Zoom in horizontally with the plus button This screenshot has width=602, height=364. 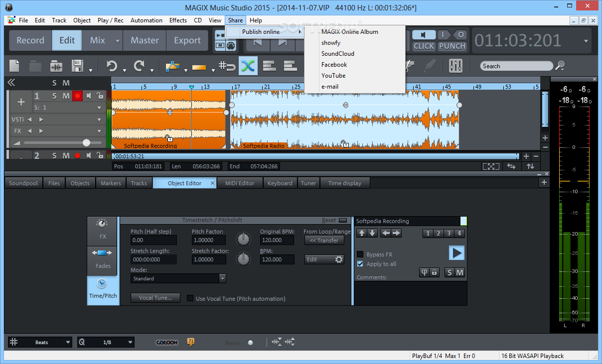(x=526, y=156)
